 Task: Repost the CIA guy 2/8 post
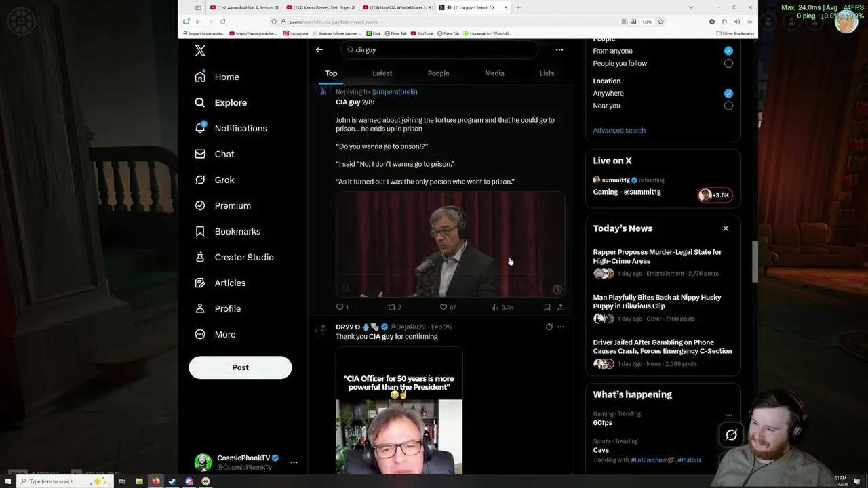click(x=394, y=308)
